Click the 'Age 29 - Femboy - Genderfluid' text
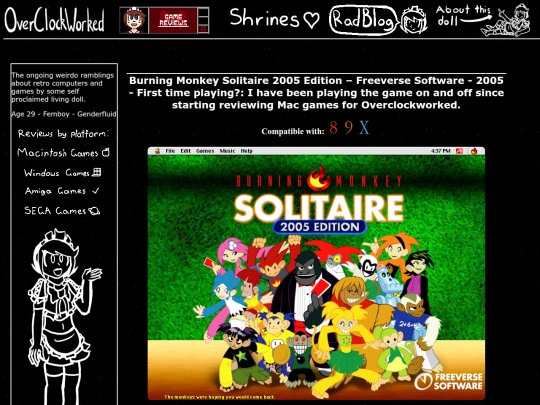 [64, 114]
